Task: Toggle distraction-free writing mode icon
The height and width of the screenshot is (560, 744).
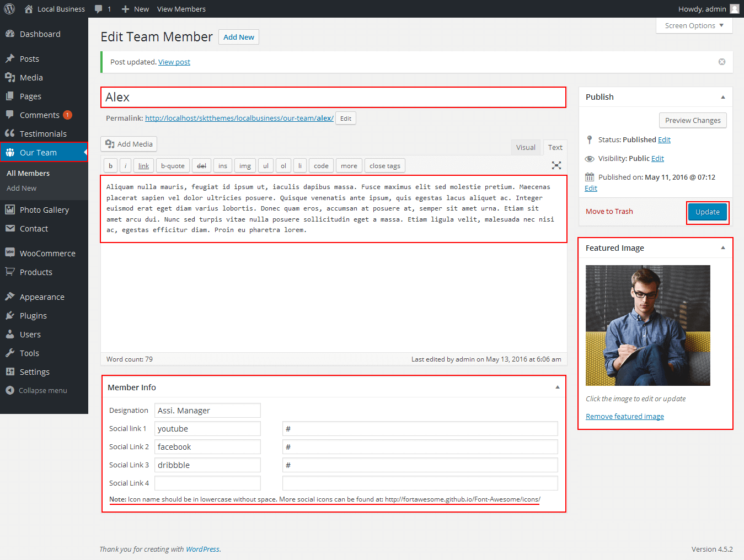Action: tap(556, 165)
